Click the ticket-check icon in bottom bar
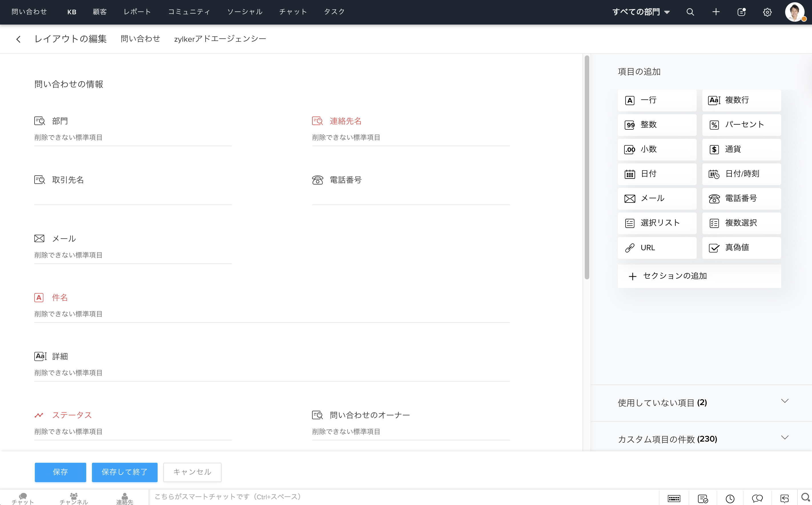Viewport: 812px width, 505px height. [703, 499]
